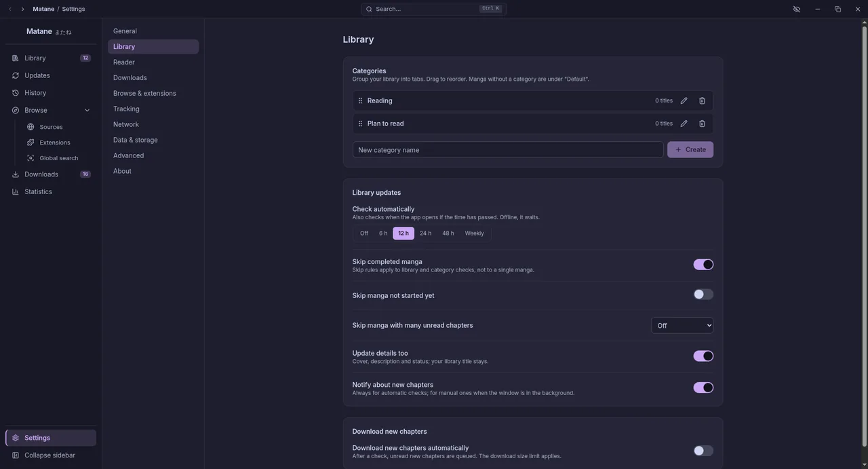
Task: Click the Downloads count badge 16
Action: tap(85, 174)
